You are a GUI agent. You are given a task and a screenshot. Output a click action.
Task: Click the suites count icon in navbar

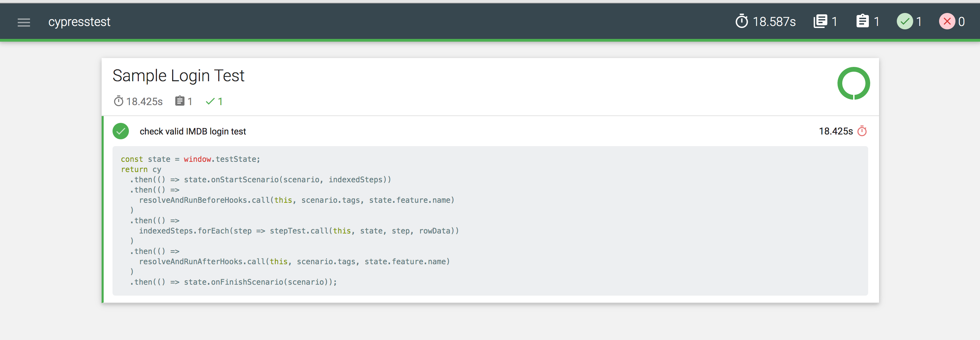tap(821, 21)
